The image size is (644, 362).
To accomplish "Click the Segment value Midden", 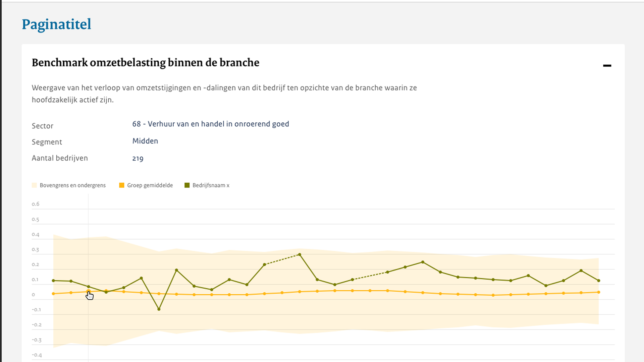I will [x=145, y=141].
